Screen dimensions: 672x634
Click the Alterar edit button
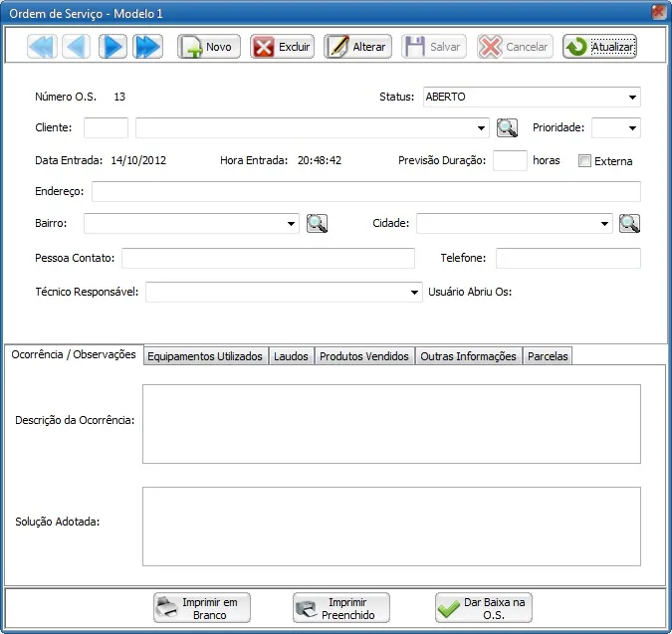click(357, 46)
